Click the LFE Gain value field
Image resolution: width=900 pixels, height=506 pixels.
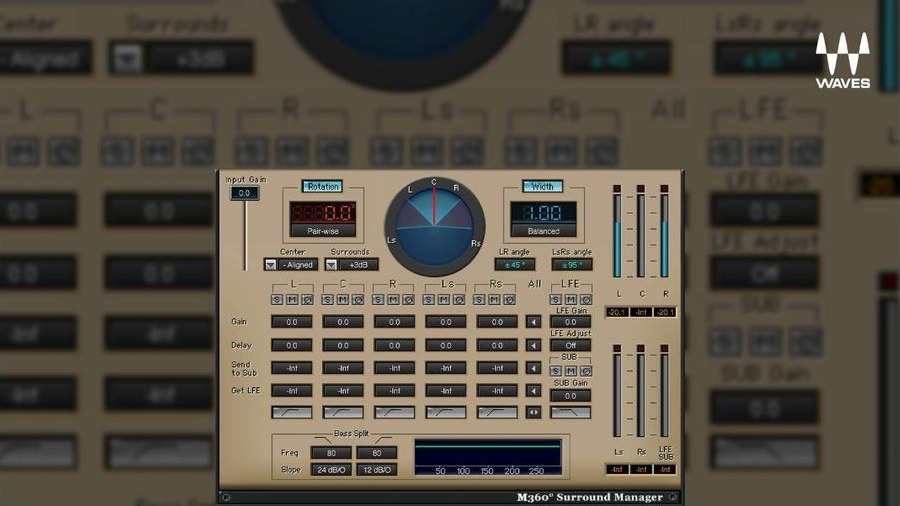point(571,322)
